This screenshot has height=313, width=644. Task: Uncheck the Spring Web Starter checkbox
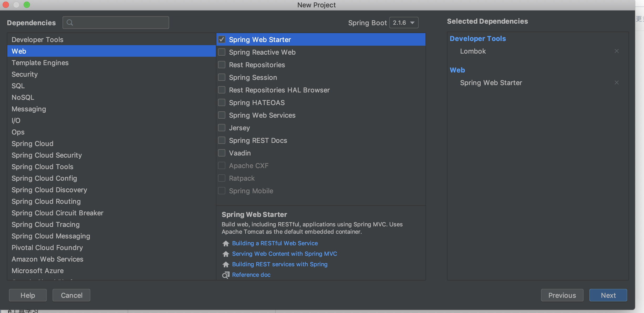click(x=222, y=39)
